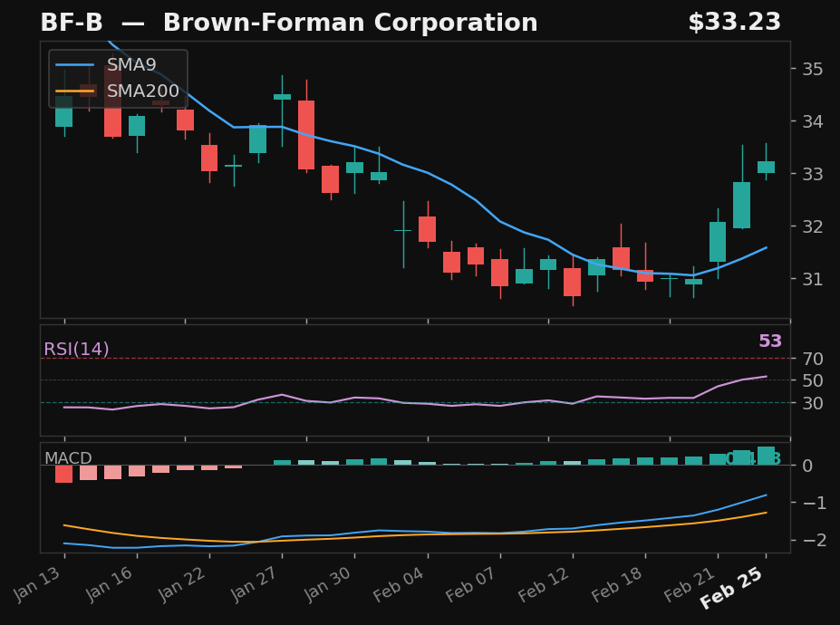The image size is (840, 625).
Task: Click the Feb 21 date label
Action: pos(689,583)
